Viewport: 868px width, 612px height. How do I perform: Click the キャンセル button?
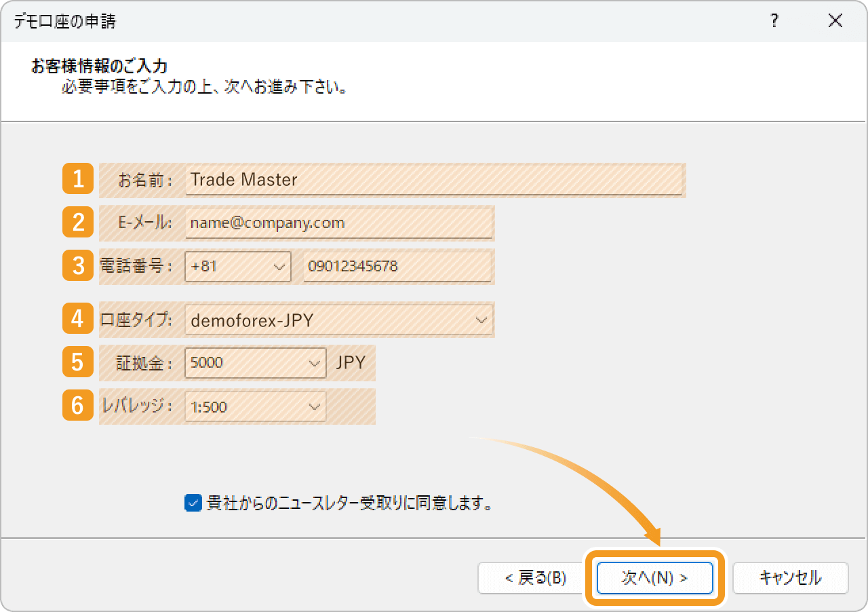(x=790, y=578)
